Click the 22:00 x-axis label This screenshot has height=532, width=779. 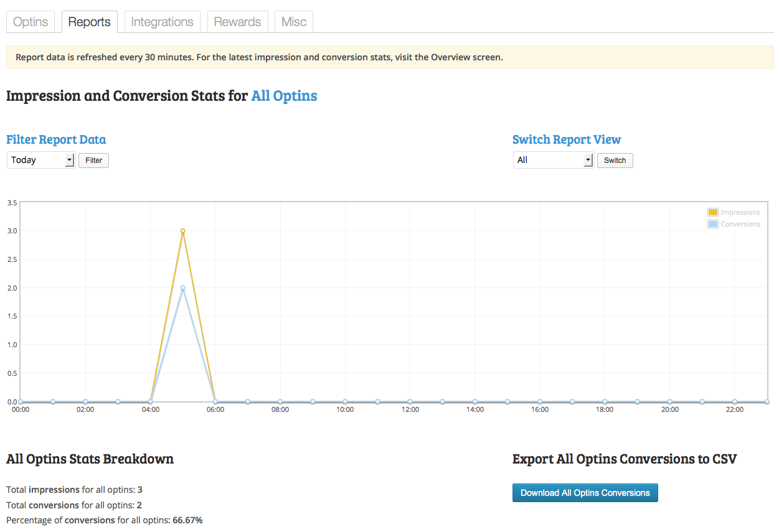tap(735, 410)
